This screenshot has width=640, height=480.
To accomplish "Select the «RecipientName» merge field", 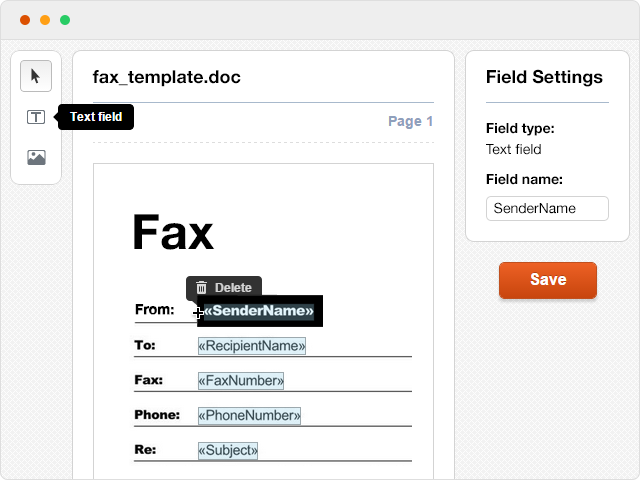I will pos(251,346).
